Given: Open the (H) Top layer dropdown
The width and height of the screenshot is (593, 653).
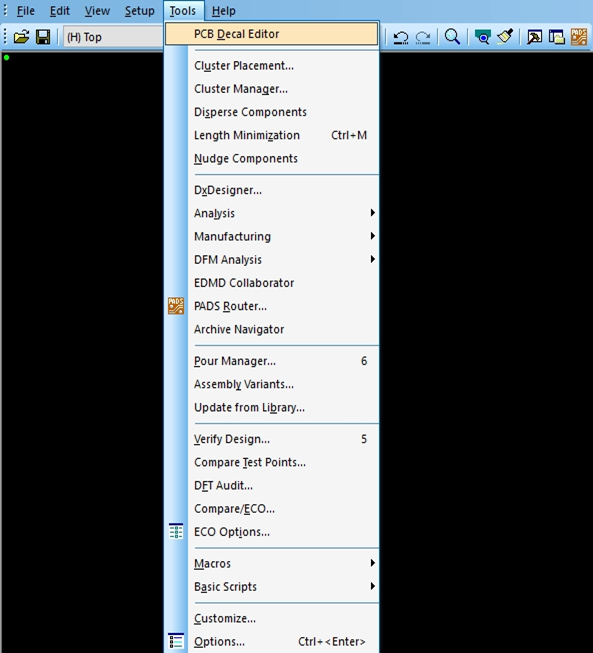Looking at the screenshot, I should pos(113,37).
